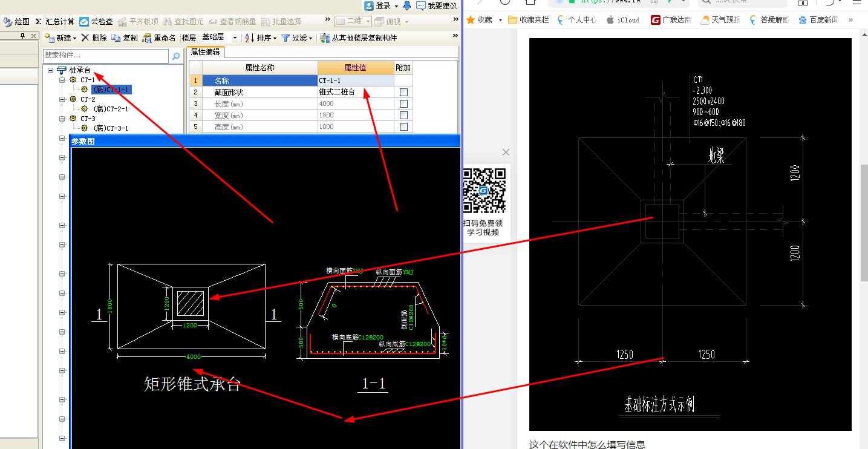The height and width of the screenshot is (449, 868).
Task: Click the magnifier search icon beside component search
Action: (x=176, y=56)
